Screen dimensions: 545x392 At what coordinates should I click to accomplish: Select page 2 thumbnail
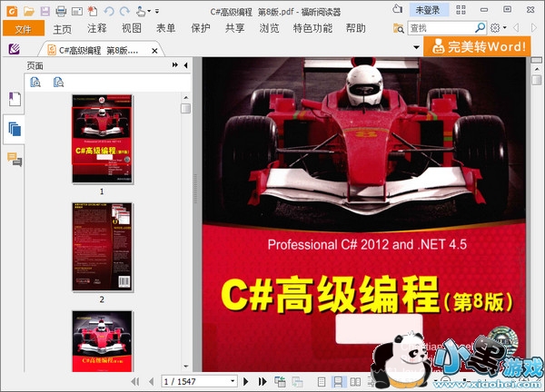point(102,247)
